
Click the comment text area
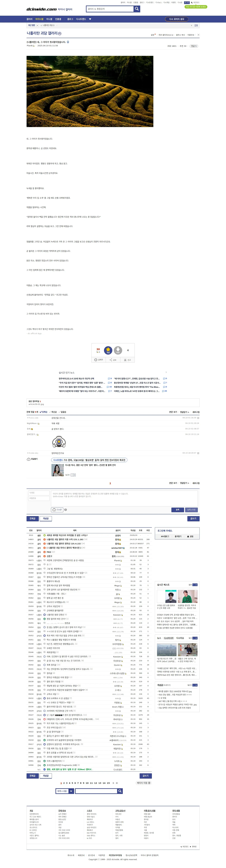(x=124, y=498)
